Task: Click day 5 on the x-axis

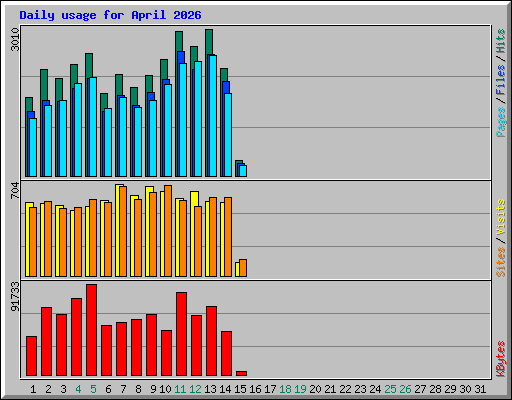Action: coord(93,389)
